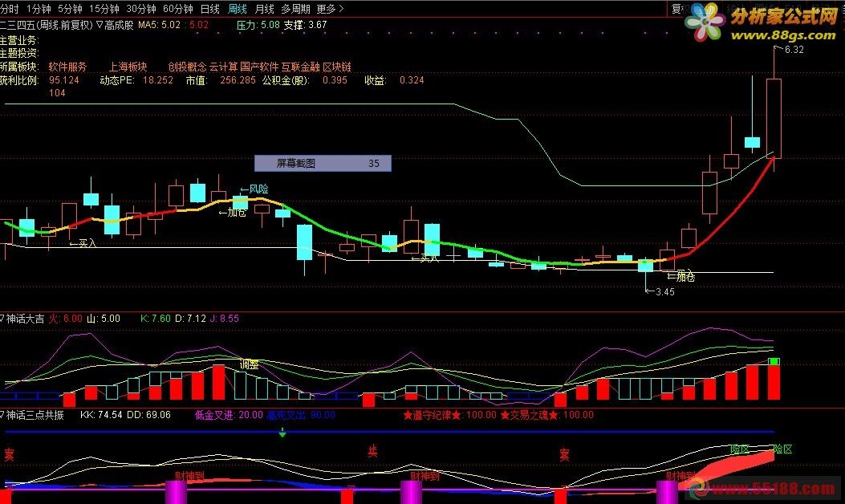The height and width of the screenshot is (504, 845).
Task: Click the 高死叉出: 80.00 label
Action: tap(301, 415)
